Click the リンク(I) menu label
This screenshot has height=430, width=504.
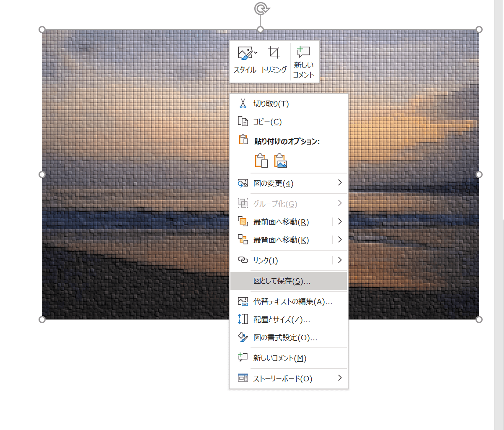coord(266,261)
